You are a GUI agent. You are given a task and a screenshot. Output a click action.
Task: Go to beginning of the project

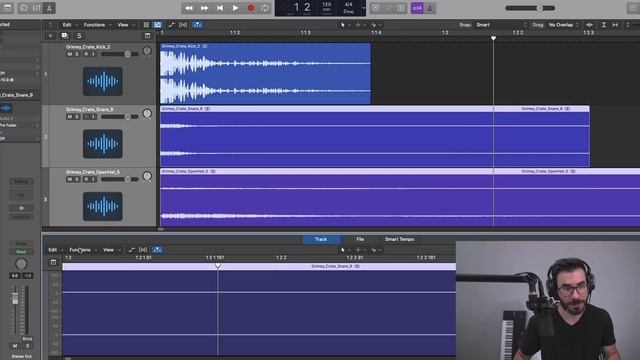coord(220,8)
